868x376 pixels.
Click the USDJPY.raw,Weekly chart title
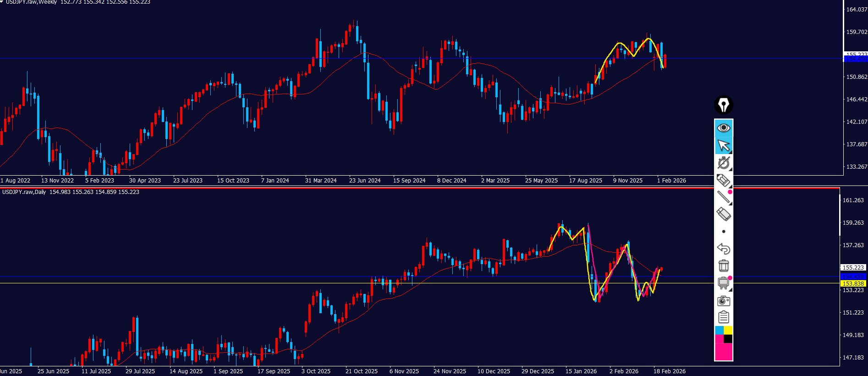pos(31,2)
